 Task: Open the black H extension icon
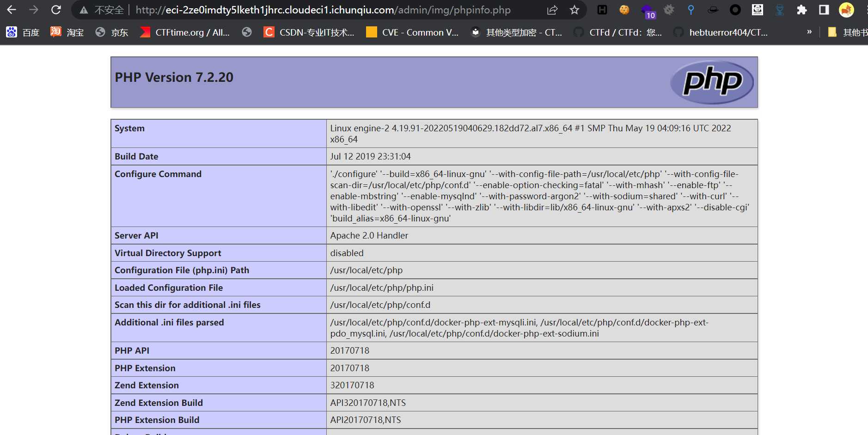coord(602,10)
